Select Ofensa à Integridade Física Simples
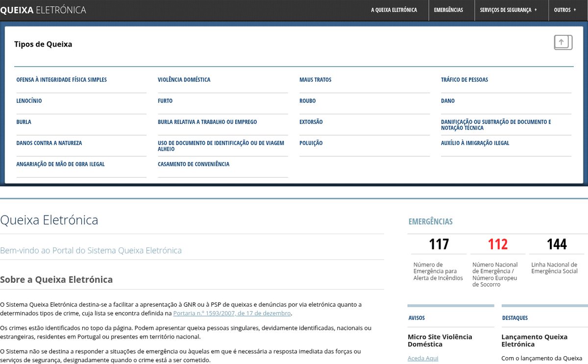The width and height of the screenshot is (588, 364). pos(62,80)
